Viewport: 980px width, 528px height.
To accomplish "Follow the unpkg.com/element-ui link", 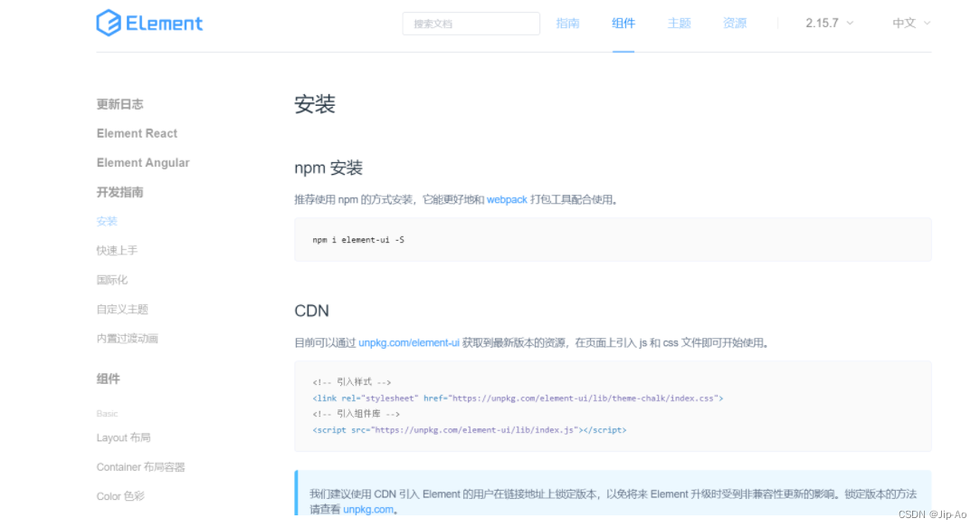I will coord(409,343).
